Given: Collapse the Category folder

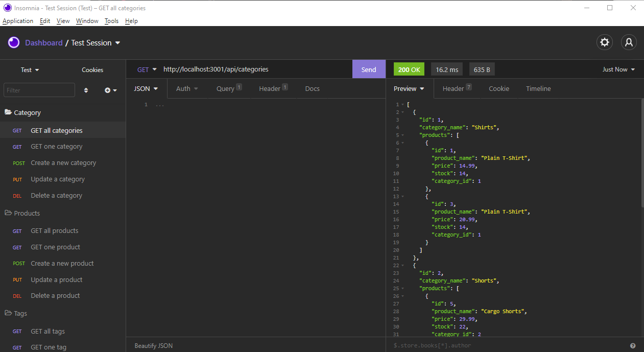Looking at the screenshot, I should coord(22,112).
